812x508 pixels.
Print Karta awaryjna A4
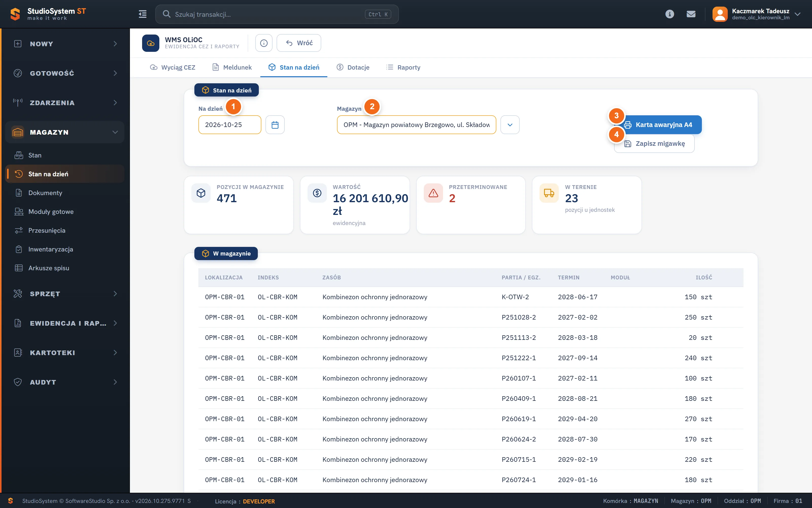click(658, 125)
